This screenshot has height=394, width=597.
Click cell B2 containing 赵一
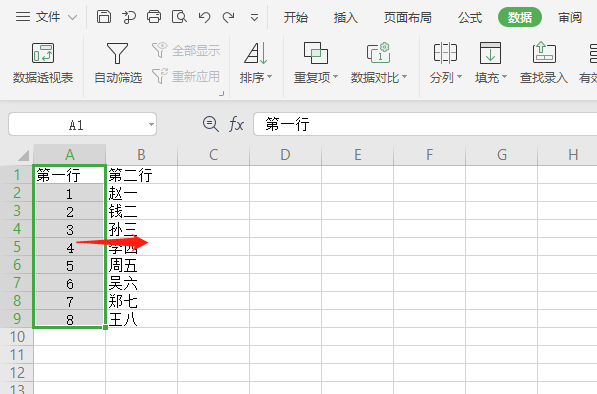click(x=141, y=193)
